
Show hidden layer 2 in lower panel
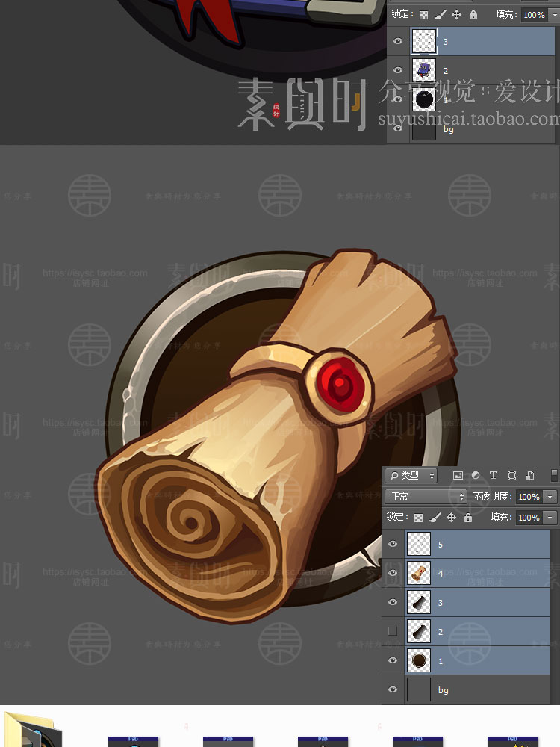393,631
